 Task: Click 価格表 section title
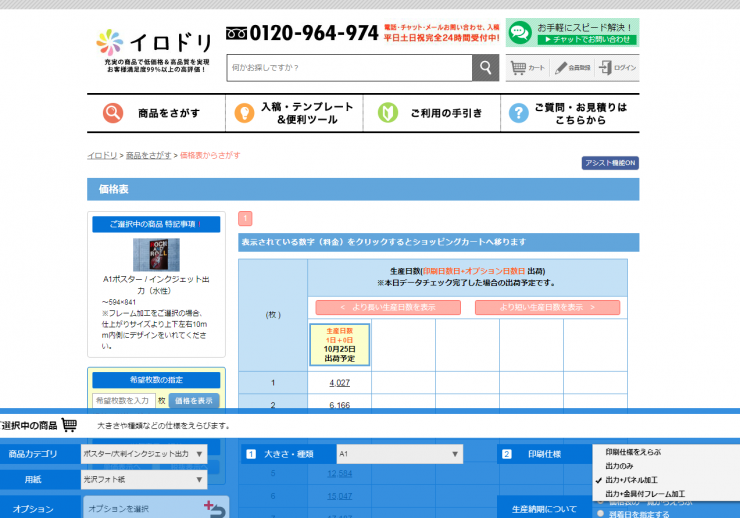[x=113, y=189]
